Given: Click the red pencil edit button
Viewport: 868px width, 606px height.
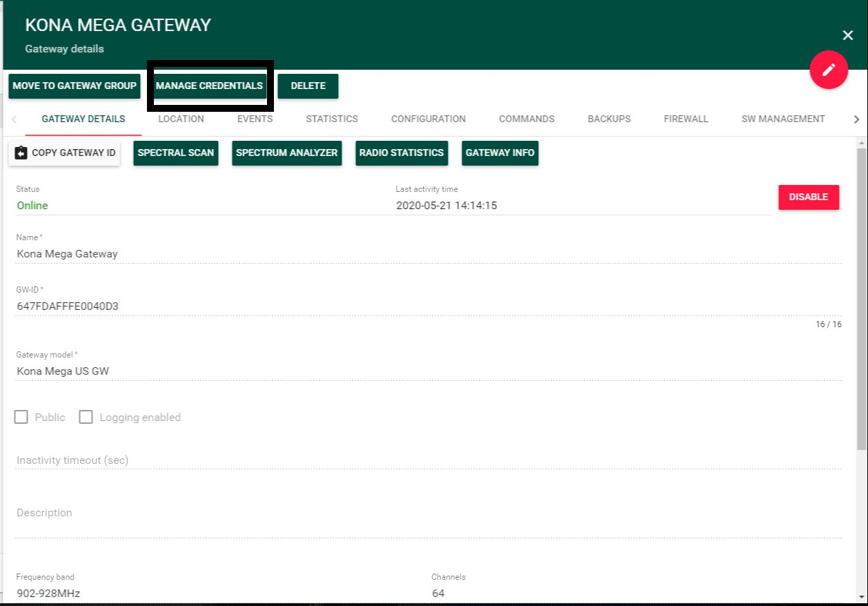Looking at the screenshot, I should pyautogui.click(x=828, y=70).
